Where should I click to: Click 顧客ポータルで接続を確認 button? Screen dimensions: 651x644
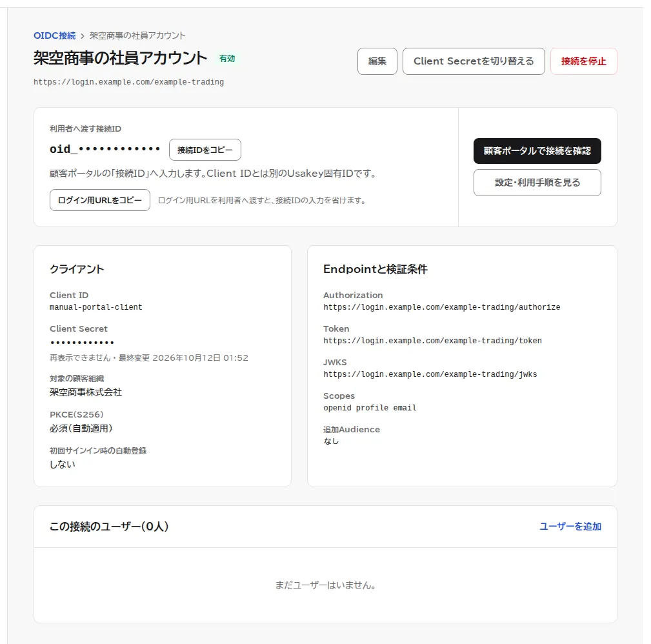point(537,151)
